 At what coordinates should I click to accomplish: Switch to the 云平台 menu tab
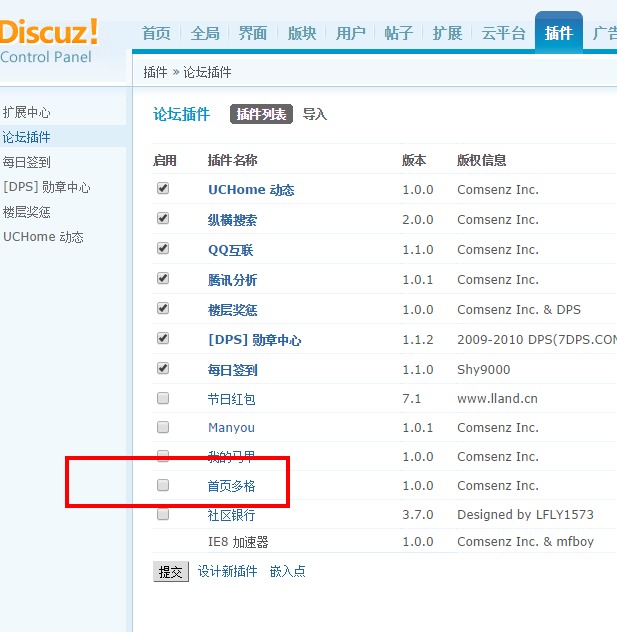(503, 33)
